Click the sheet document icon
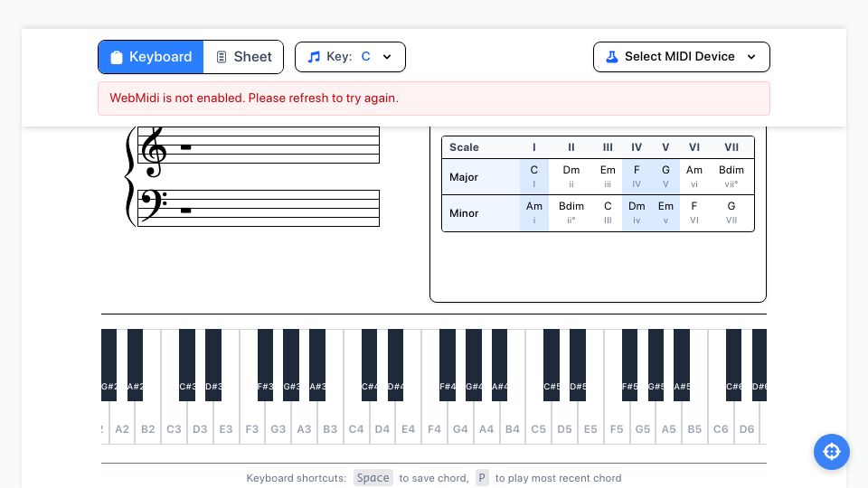The image size is (868, 488). [221, 57]
